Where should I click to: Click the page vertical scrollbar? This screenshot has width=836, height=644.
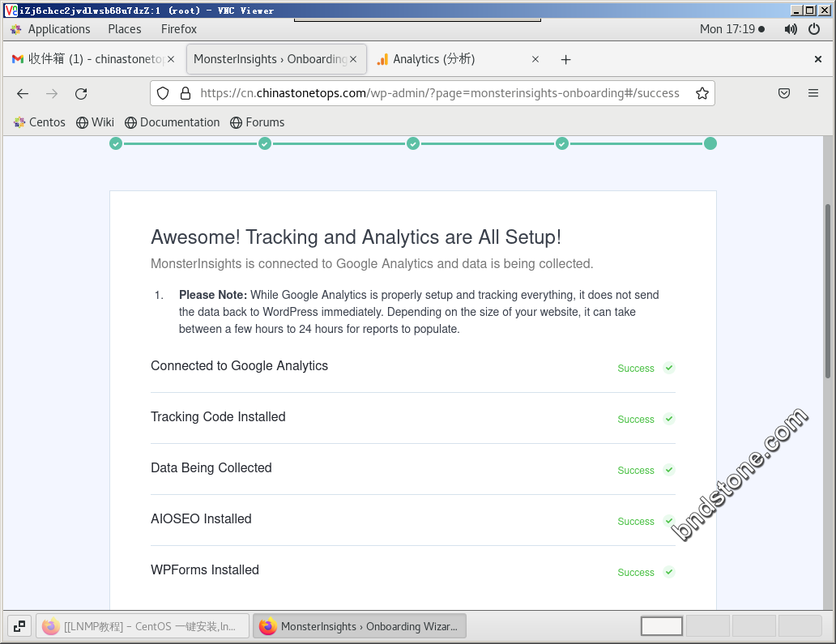coord(827,291)
